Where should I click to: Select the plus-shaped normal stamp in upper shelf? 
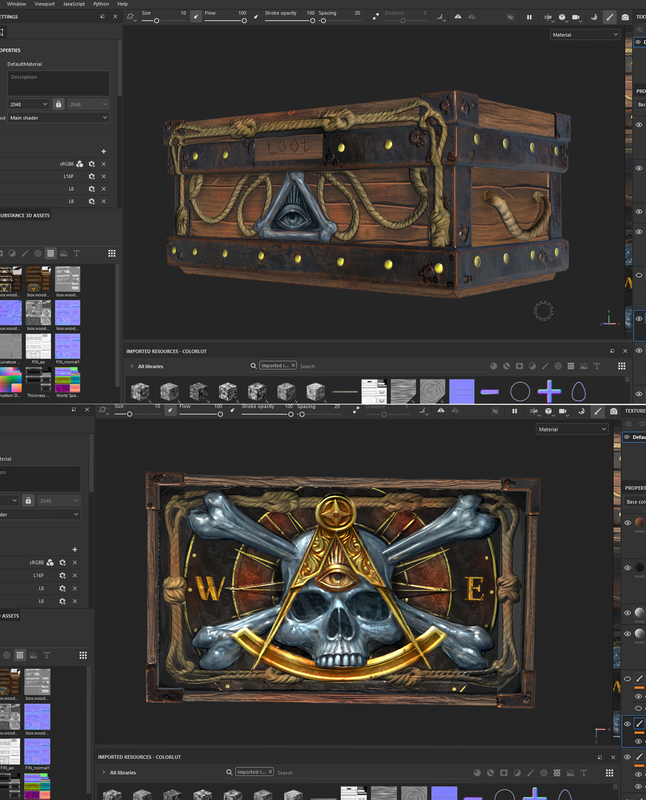point(549,391)
